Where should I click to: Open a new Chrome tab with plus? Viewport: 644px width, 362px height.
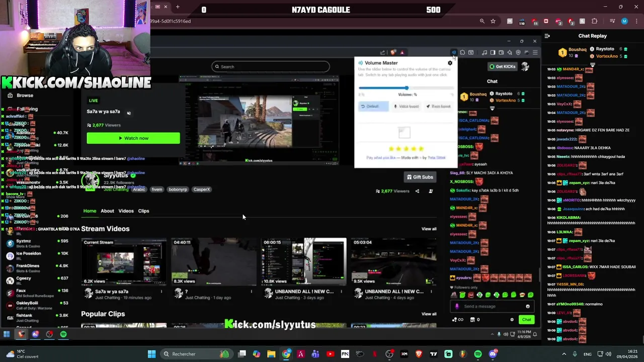(178, 7)
